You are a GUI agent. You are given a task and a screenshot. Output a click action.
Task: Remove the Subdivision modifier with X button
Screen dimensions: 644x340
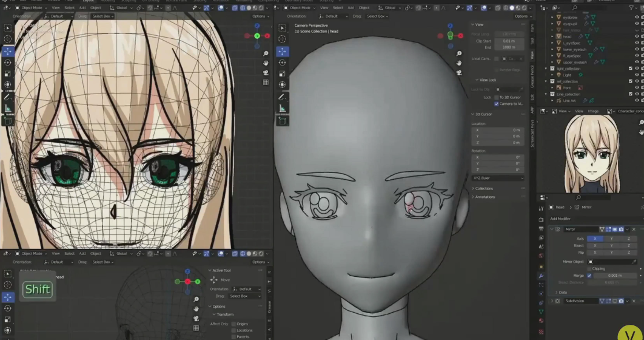point(634,301)
